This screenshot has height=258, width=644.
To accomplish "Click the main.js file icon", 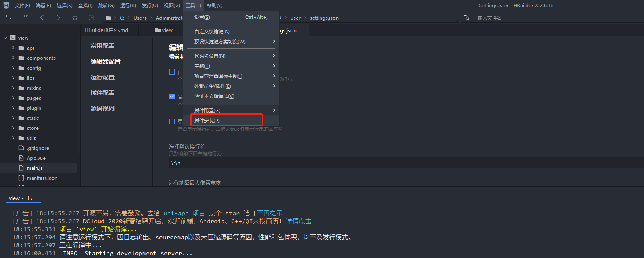I will pyautogui.click(x=22, y=168).
